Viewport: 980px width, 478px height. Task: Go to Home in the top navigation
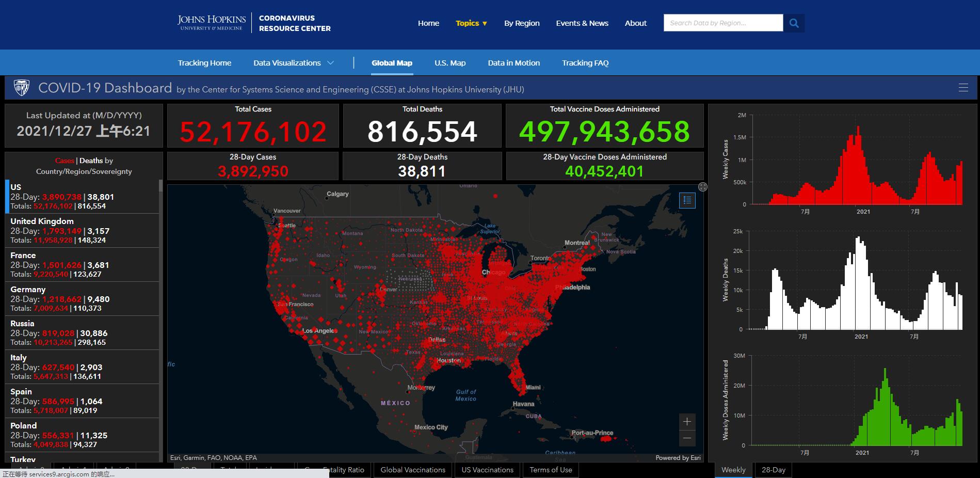pyautogui.click(x=428, y=23)
